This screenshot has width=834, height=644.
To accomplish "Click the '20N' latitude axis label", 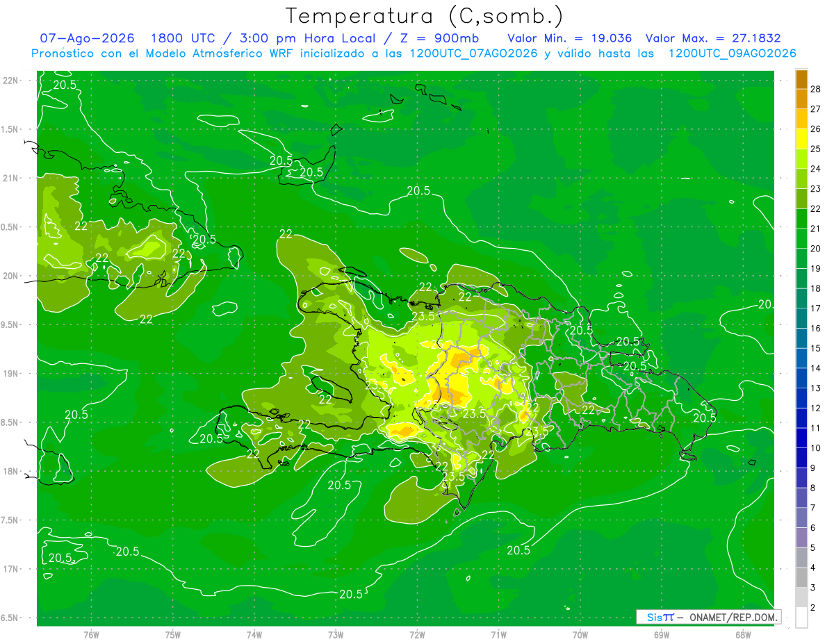I will click(x=12, y=276).
